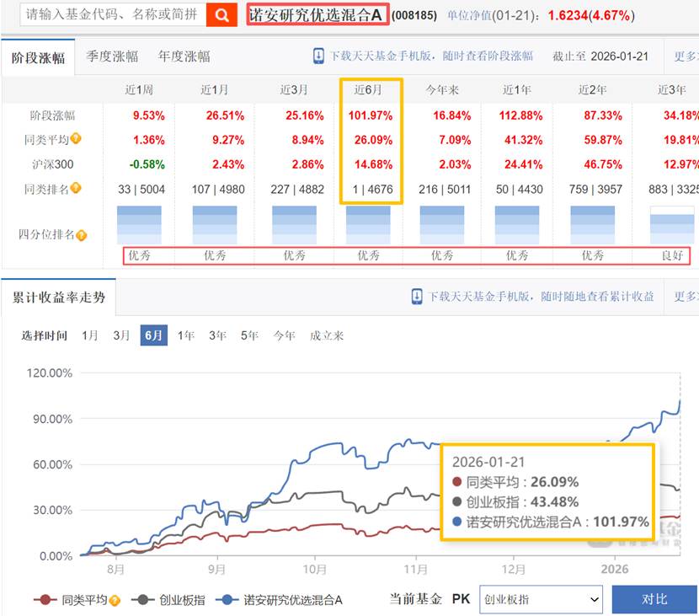Click the 近1周 quartile ranking bar
Screen dimensions: 699x616
(x=139, y=225)
